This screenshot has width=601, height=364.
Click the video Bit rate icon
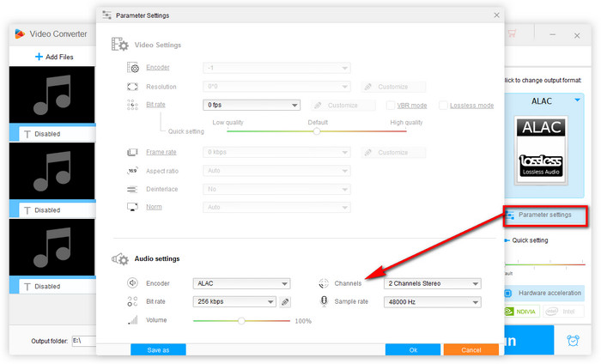coord(132,105)
